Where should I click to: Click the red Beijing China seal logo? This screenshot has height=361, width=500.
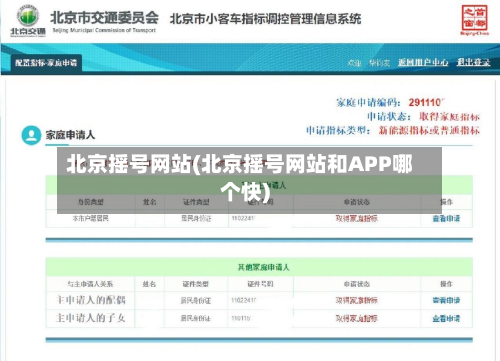pyautogui.click(x=474, y=19)
